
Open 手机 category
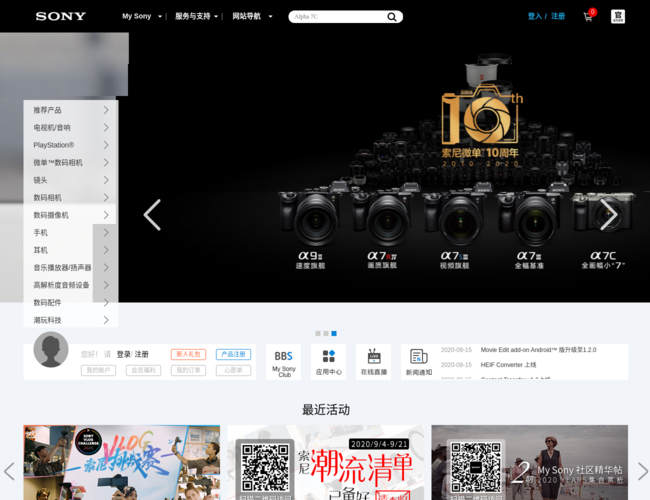pos(71,232)
